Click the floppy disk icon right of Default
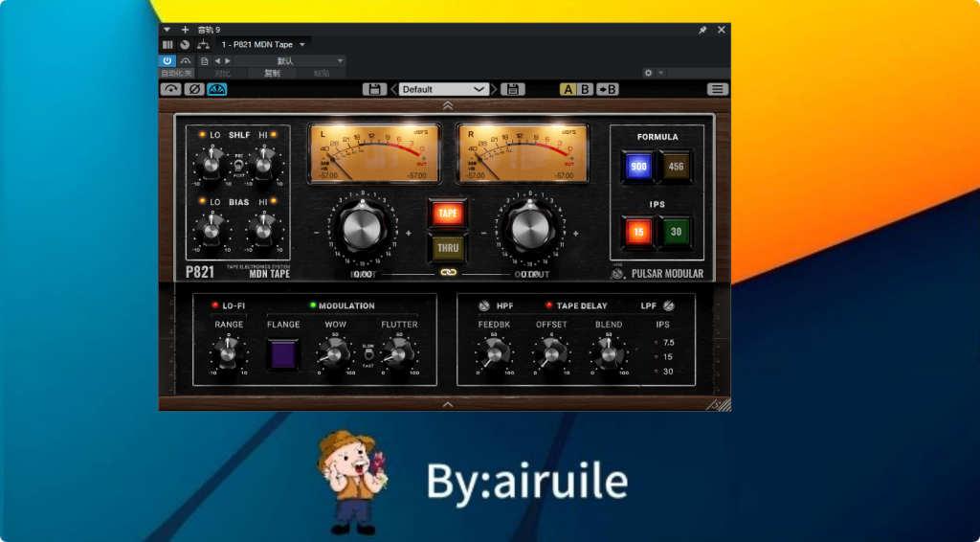Viewport: 980px width, 542px height. [513, 89]
